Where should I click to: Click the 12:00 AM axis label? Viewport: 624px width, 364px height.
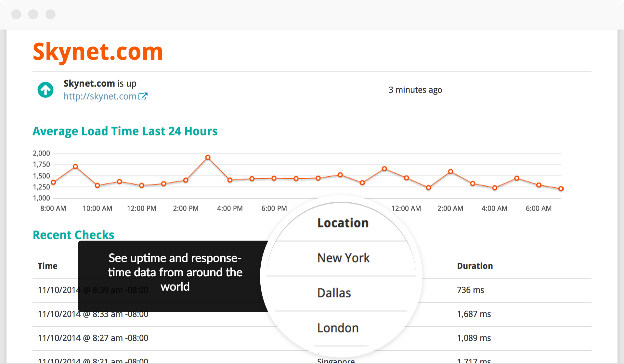click(x=406, y=208)
